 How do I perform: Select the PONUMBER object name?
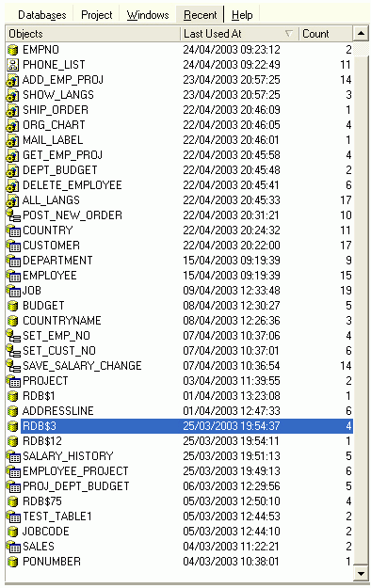click(x=52, y=562)
